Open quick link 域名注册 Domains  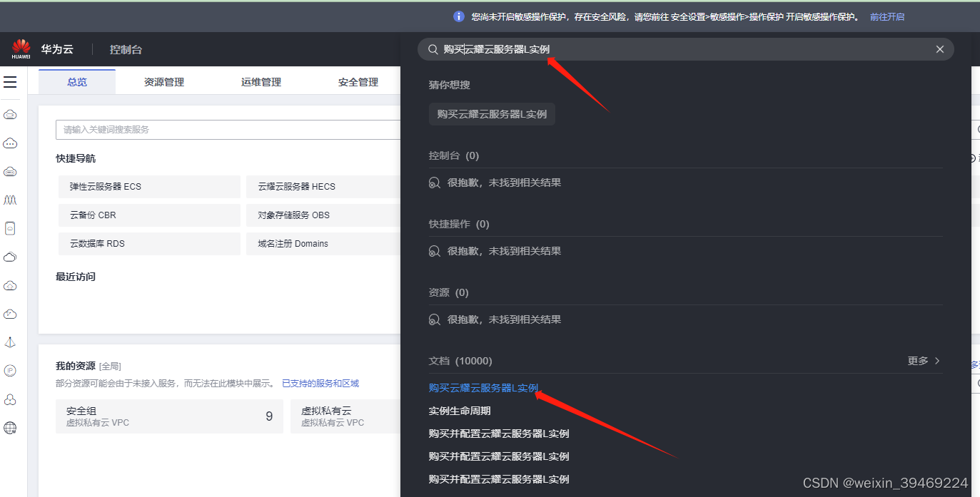point(323,244)
